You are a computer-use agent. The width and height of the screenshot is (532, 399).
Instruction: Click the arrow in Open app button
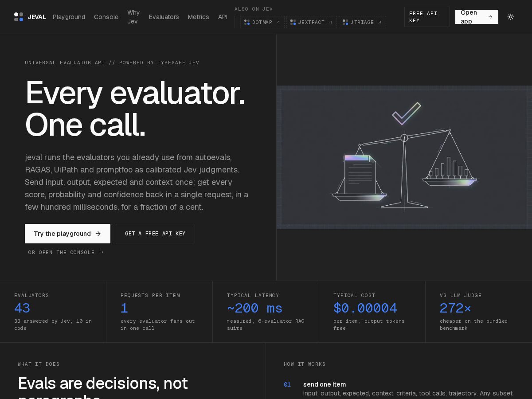click(x=490, y=17)
